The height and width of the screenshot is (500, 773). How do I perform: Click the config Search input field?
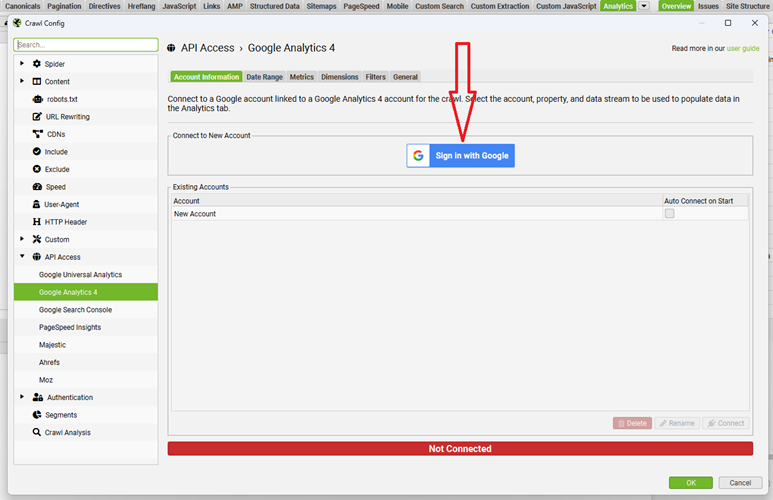[86, 44]
